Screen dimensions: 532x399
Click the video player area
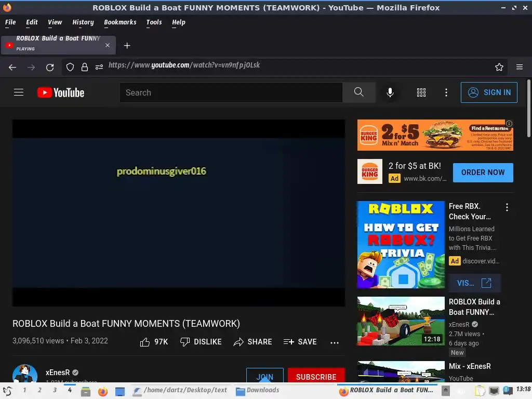coord(179,212)
